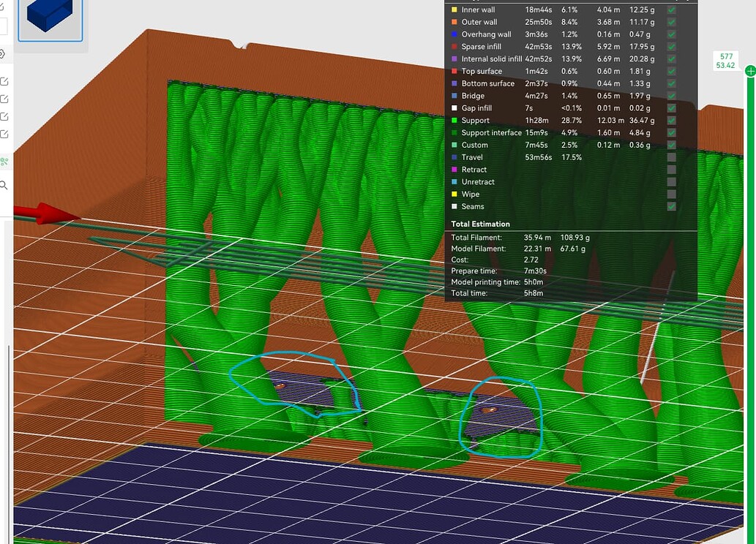Click the Total Filament weight "108.93 g"
The width and height of the screenshot is (756, 544).
(575, 238)
